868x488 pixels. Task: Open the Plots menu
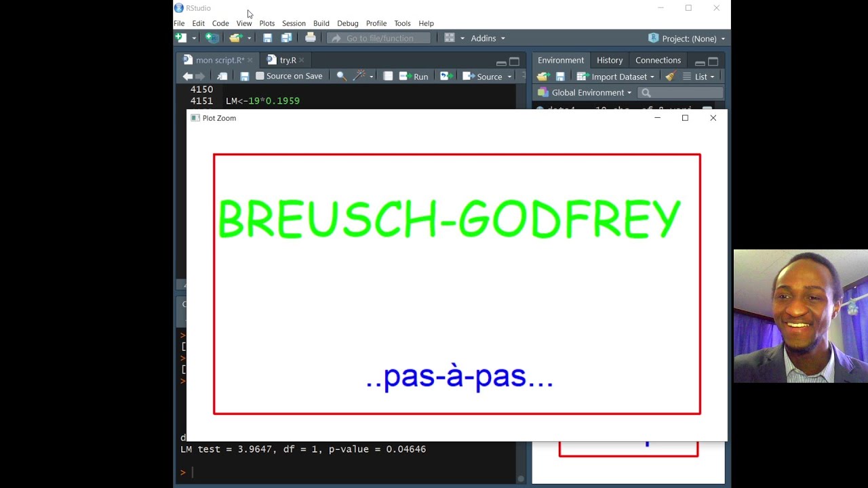tap(267, 23)
